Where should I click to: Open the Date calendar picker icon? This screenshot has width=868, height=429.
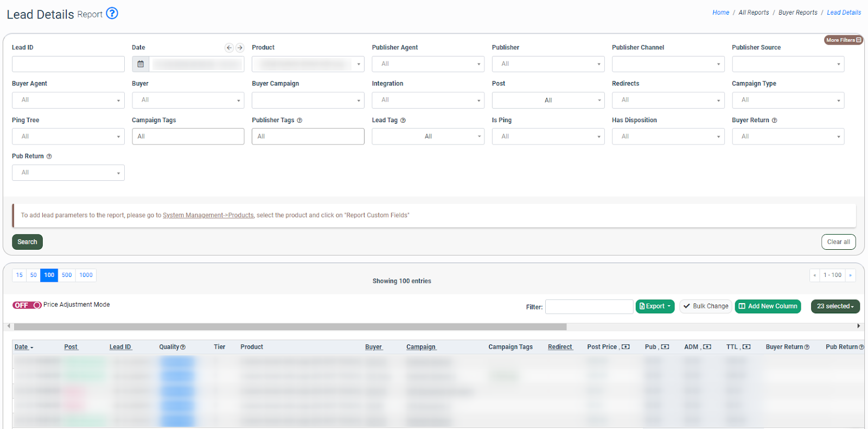141,64
